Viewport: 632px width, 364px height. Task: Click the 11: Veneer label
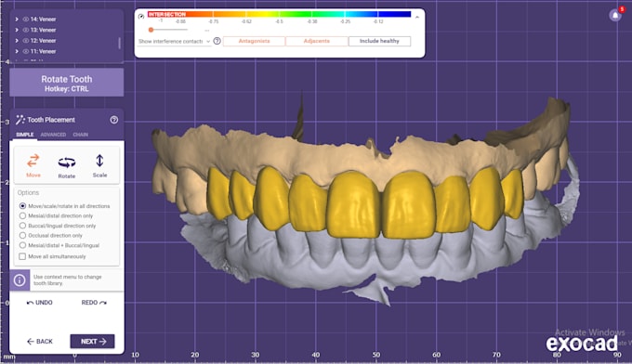43,52
